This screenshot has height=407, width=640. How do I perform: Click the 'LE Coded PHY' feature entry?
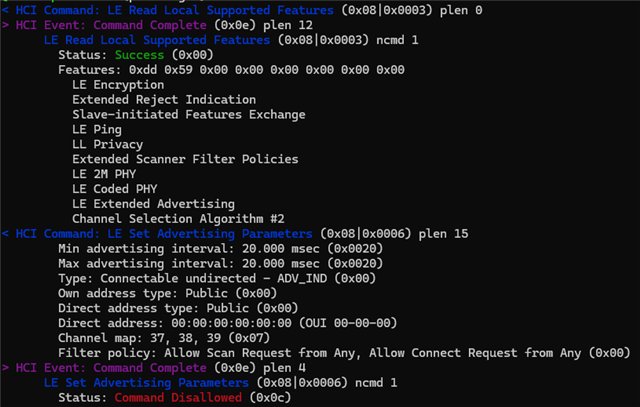pos(115,189)
